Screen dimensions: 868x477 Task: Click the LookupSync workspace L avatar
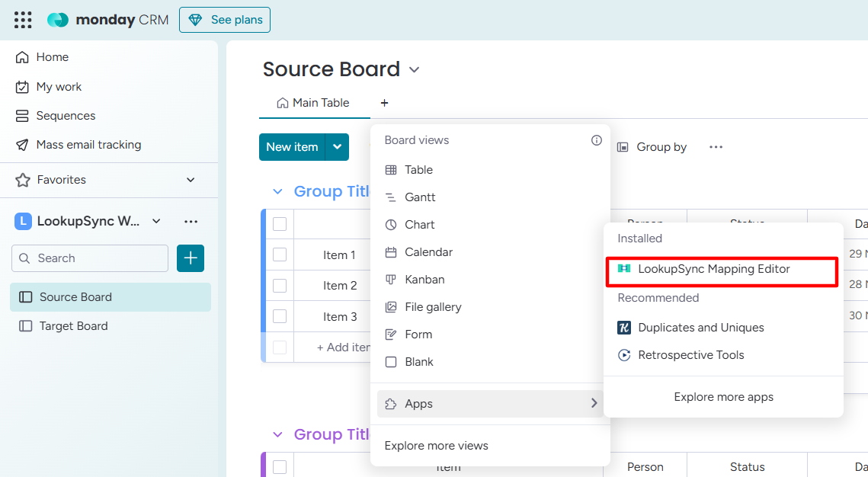point(23,221)
